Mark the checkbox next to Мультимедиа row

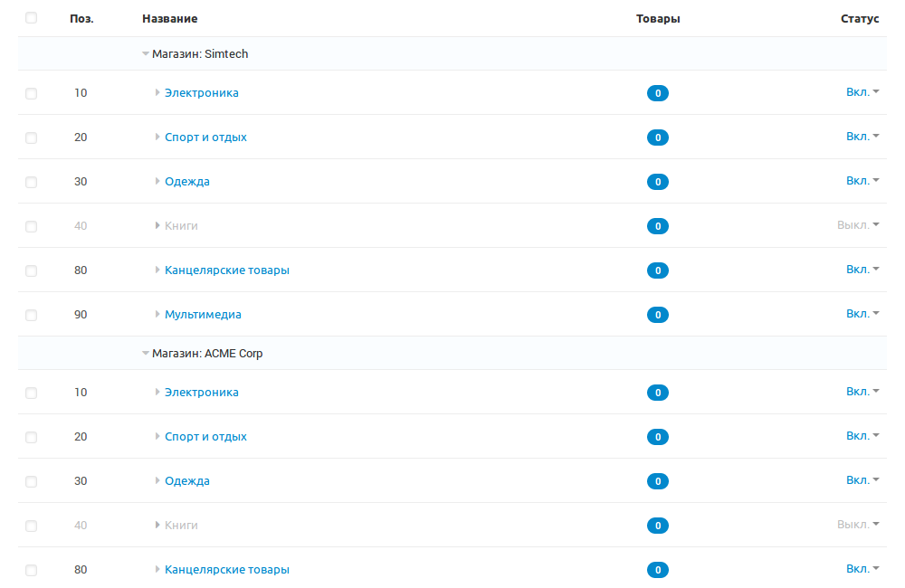click(32, 316)
